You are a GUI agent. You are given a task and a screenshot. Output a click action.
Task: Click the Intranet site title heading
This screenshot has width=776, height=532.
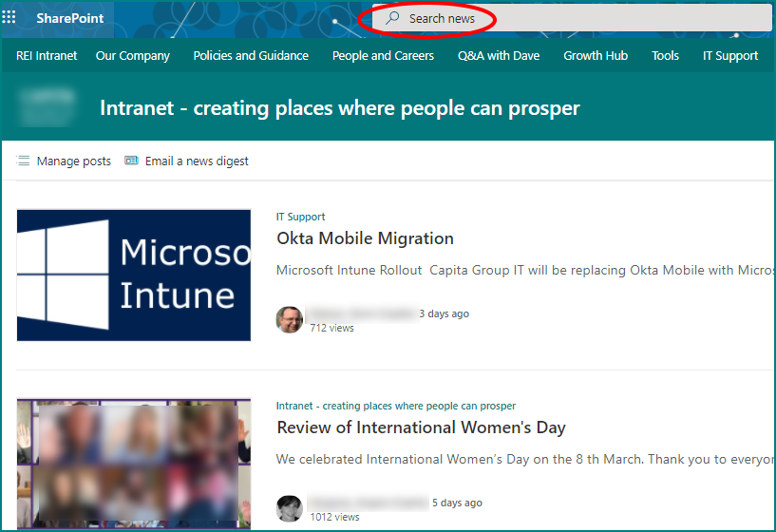(x=339, y=108)
